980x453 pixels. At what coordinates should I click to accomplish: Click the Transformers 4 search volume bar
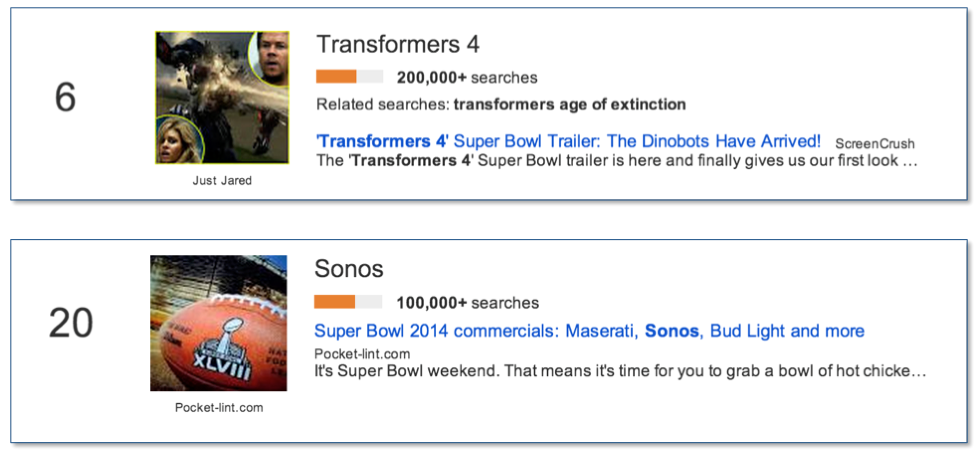click(x=349, y=77)
